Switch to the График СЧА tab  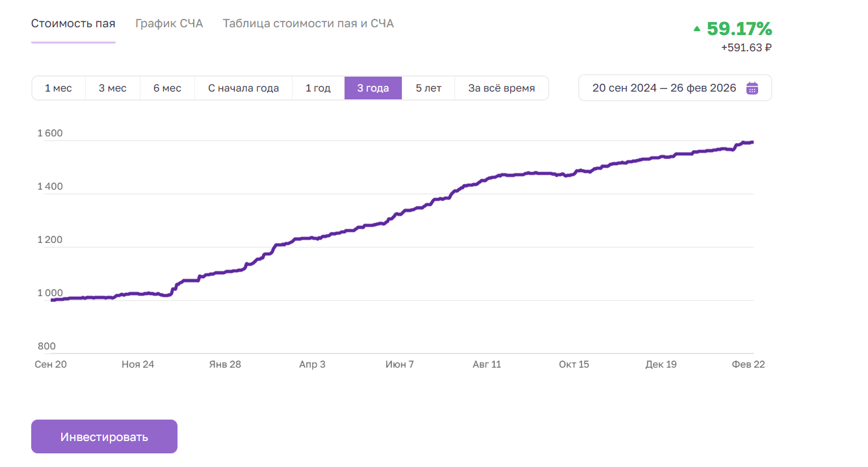(x=169, y=23)
